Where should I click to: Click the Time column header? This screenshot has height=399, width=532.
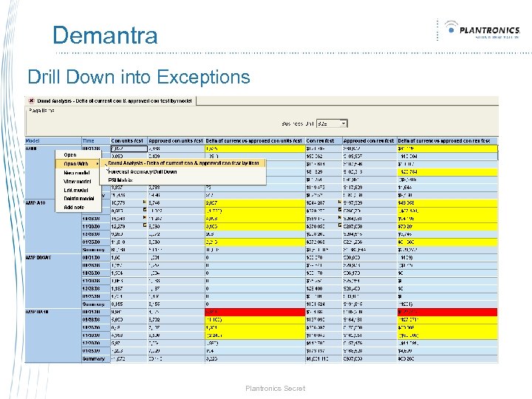click(96, 141)
